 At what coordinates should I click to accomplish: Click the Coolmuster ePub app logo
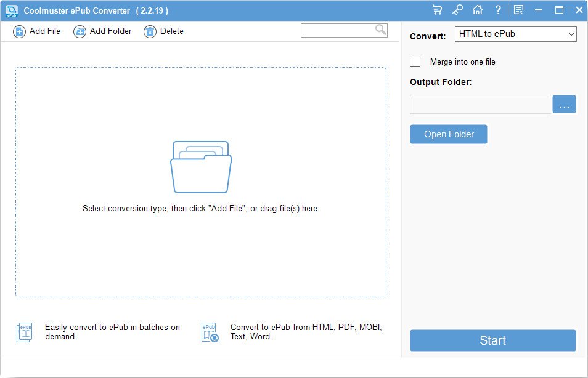[11, 10]
